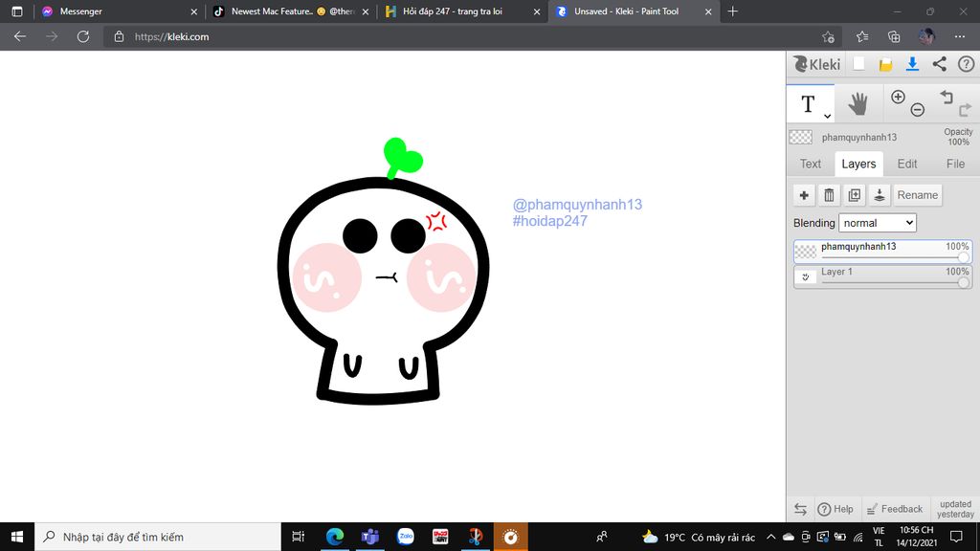The width and height of the screenshot is (980, 551).
Task: Adjust Layer 1 opacity slider
Action: (895, 282)
